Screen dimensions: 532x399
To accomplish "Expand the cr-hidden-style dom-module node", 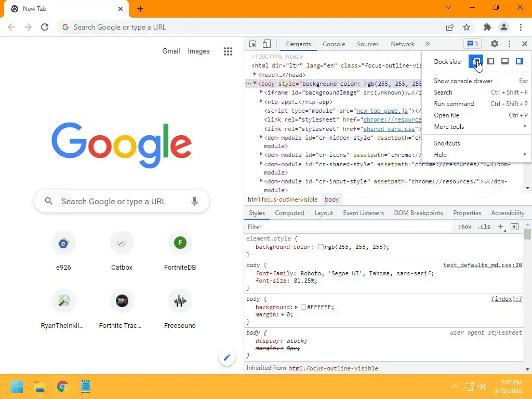I will coord(261,137).
